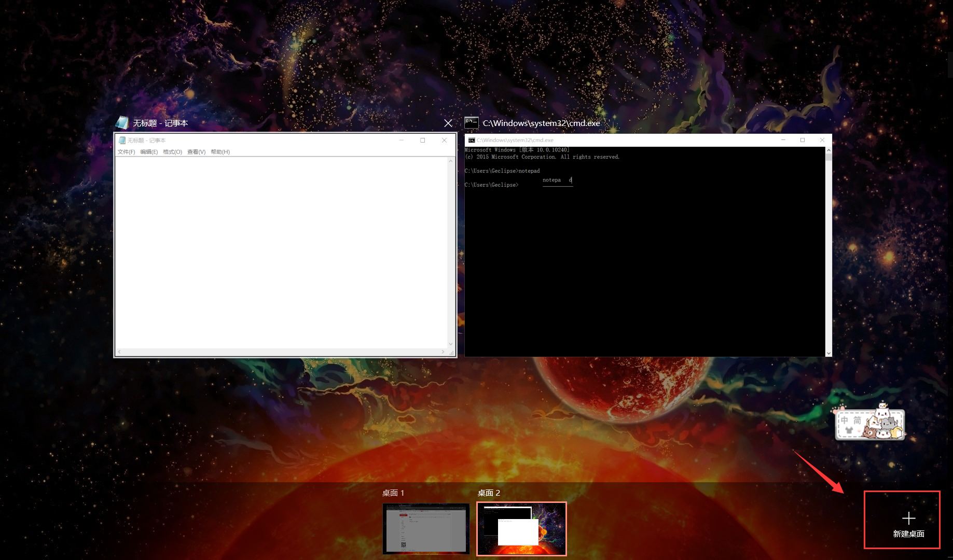Click the Notepad vertical scrollbar up arrow
Viewport: 953px width, 560px height.
450,161
